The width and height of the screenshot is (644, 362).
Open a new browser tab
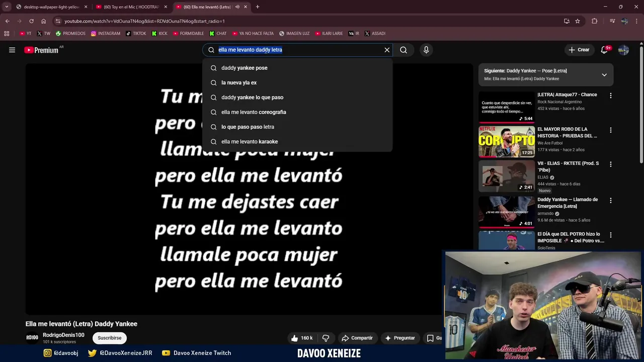click(x=258, y=7)
